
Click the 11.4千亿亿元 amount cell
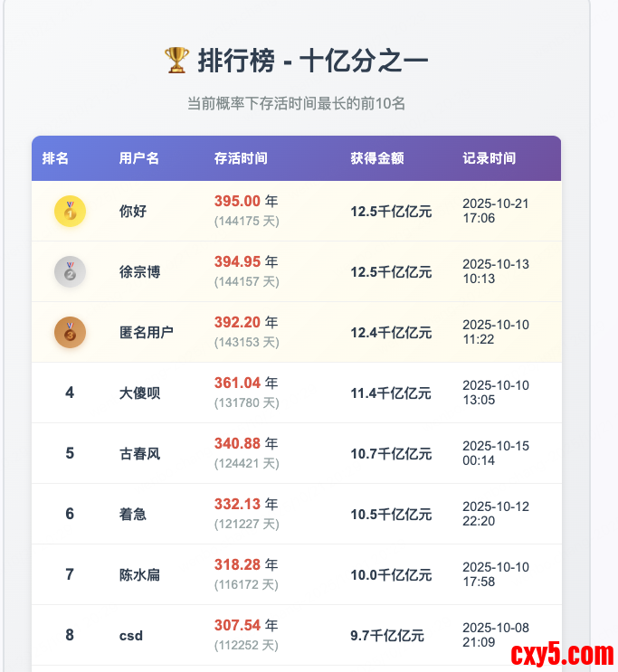click(391, 393)
